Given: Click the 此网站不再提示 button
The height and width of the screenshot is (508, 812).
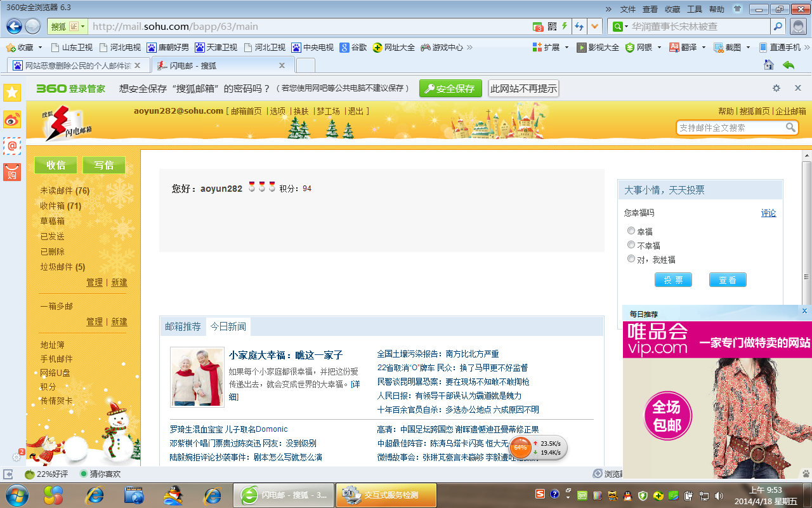Looking at the screenshot, I should [x=523, y=88].
